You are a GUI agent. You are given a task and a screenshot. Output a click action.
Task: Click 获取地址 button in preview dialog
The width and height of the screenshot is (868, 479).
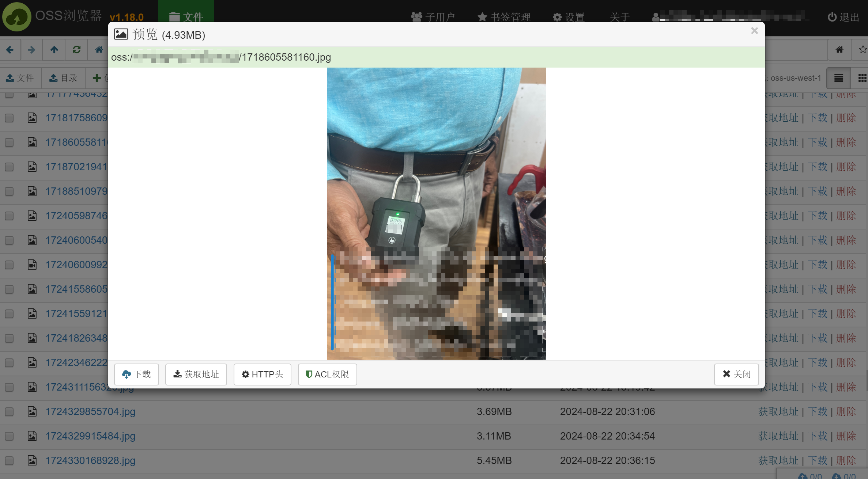click(x=196, y=374)
